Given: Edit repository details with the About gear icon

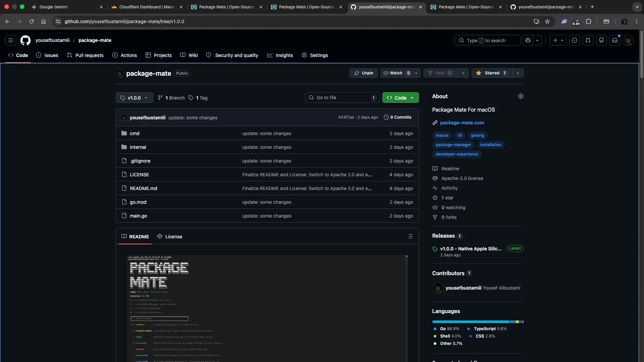Looking at the screenshot, I should [521, 96].
